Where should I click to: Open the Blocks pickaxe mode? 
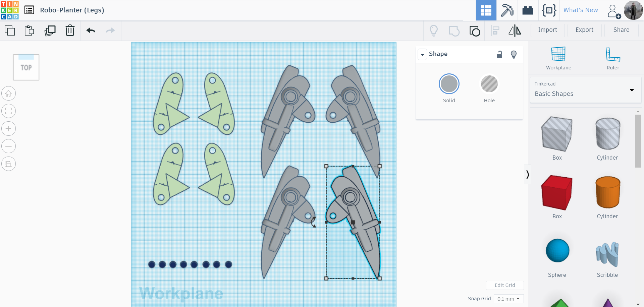[x=507, y=10]
